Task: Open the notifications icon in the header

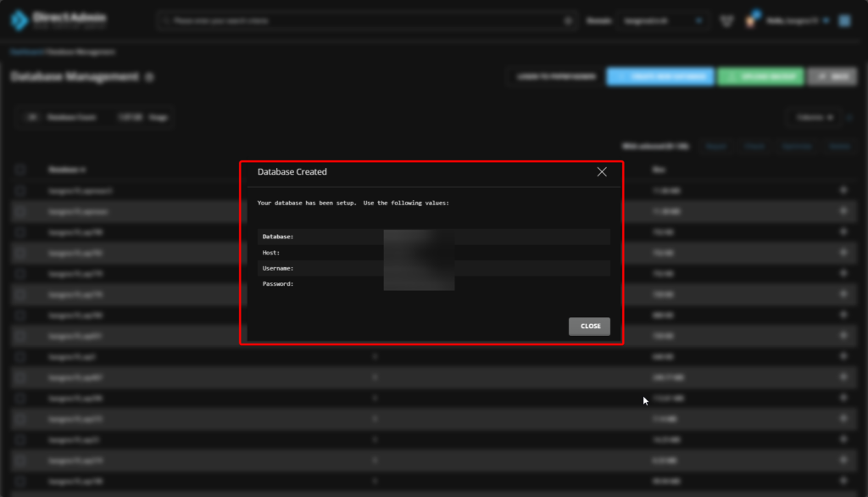Action: pyautogui.click(x=726, y=20)
